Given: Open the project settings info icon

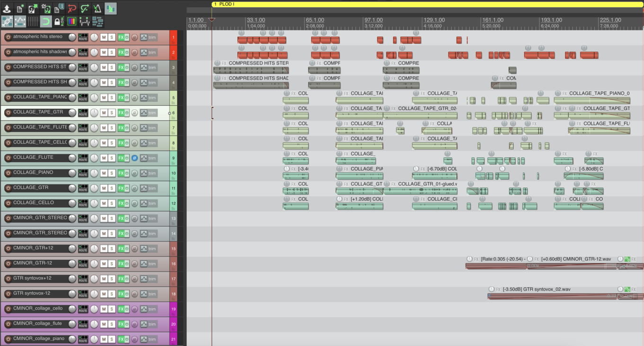Looking at the screenshot, I should click(x=59, y=9).
